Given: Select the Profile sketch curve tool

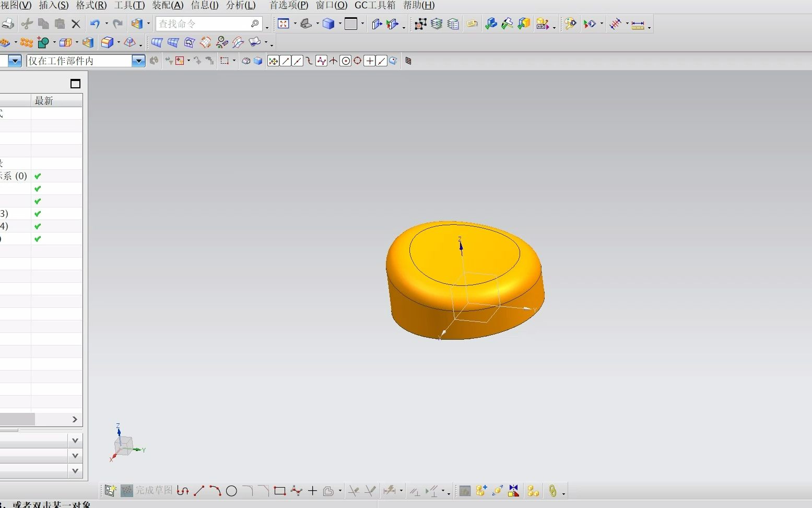Looking at the screenshot, I should 182,490.
